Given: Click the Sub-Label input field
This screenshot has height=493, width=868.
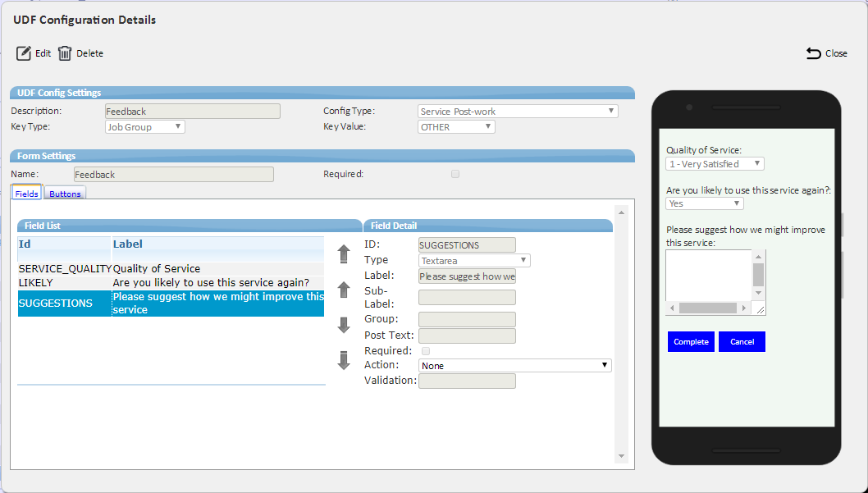Looking at the screenshot, I should 467,297.
